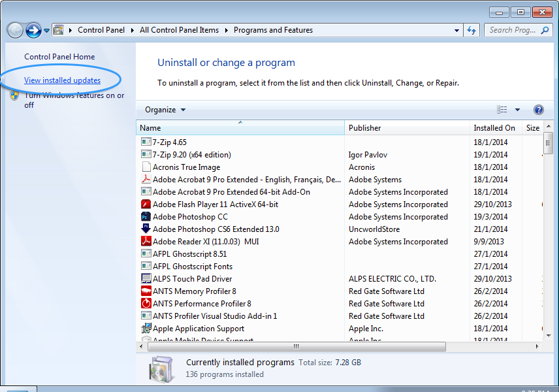This screenshot has height=392, width=559.
Task: Click Acronis publisher cell
Action: tap(362, 167)
